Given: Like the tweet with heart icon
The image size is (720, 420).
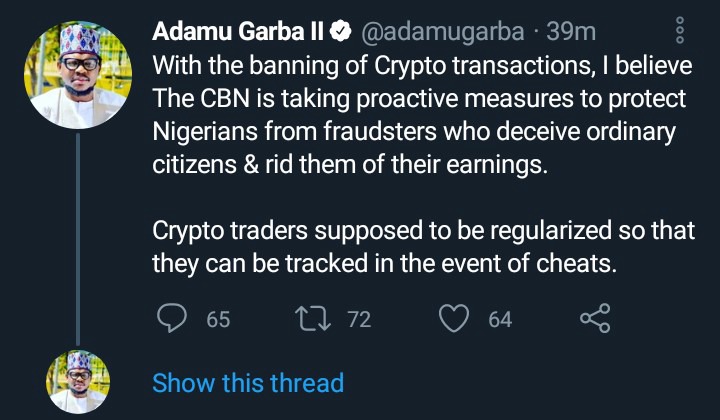Looking at the screenshot, I should pyautogui.click(x=455, y=319).
